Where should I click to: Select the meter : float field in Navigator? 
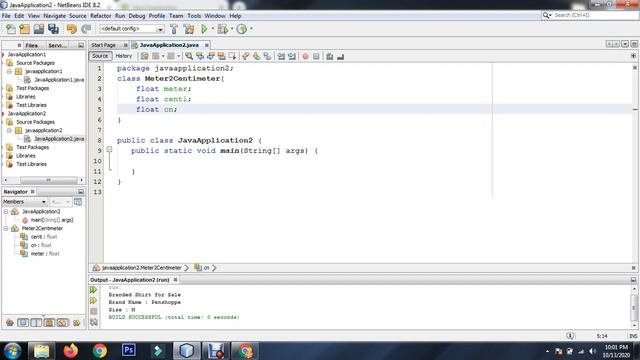pos(45,254)
